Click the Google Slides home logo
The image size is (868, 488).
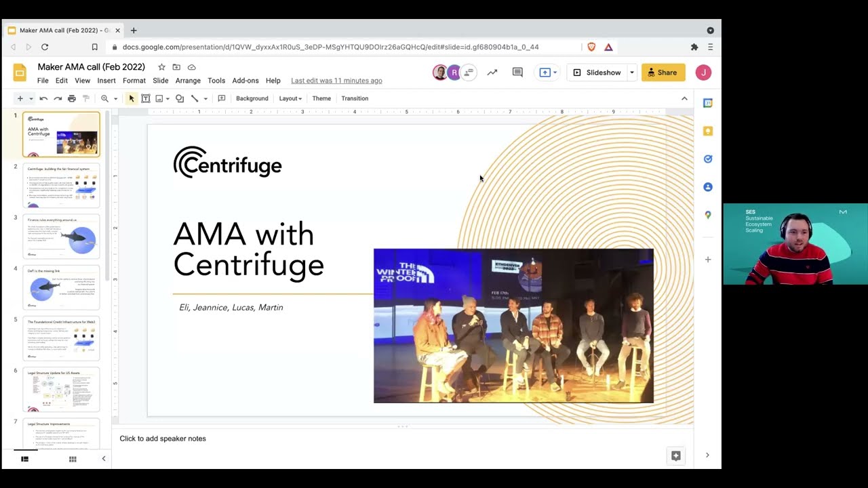pyautogui.click(x=20, y=73)
